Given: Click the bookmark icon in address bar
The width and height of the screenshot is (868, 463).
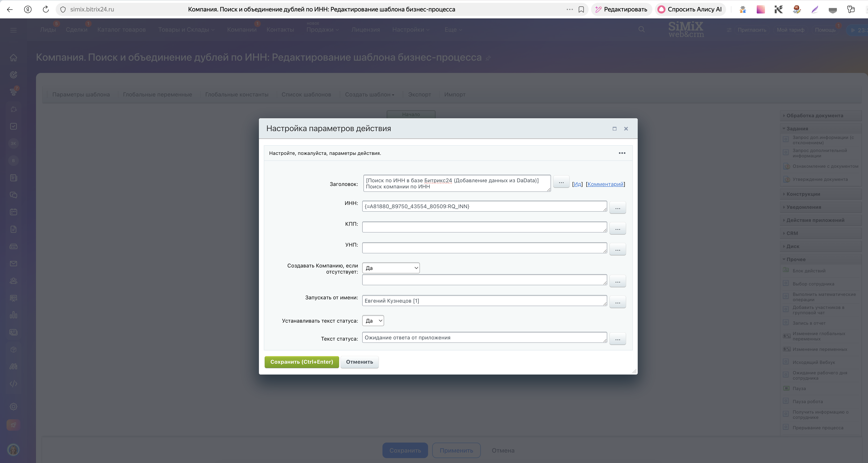Looking at the screenshot, I should [x=581, y=9].
